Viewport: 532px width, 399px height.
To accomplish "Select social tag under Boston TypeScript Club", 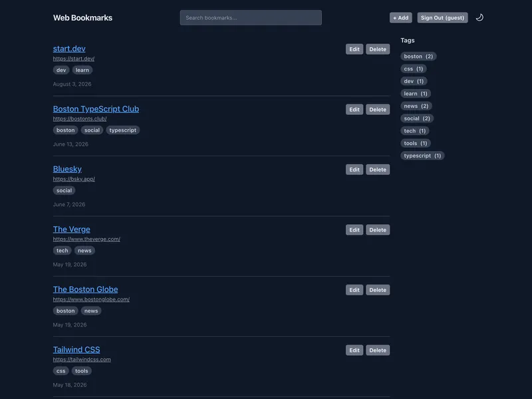I will pos(92,130).
